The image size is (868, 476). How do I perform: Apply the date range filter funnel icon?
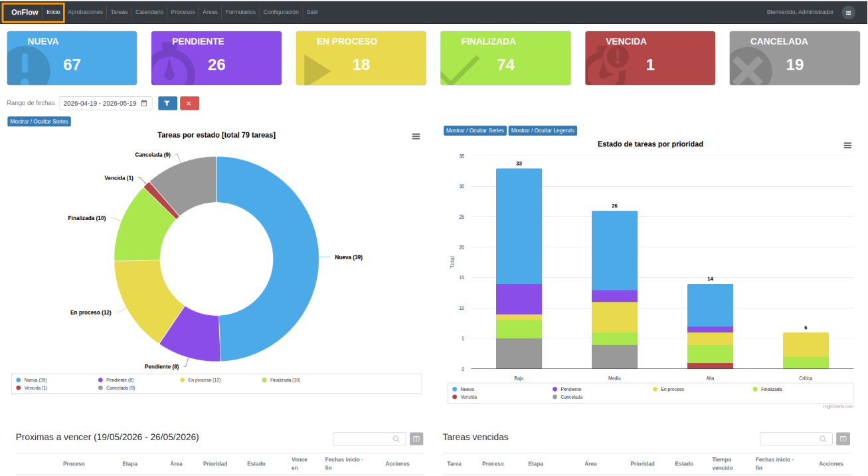pos(167,103)
